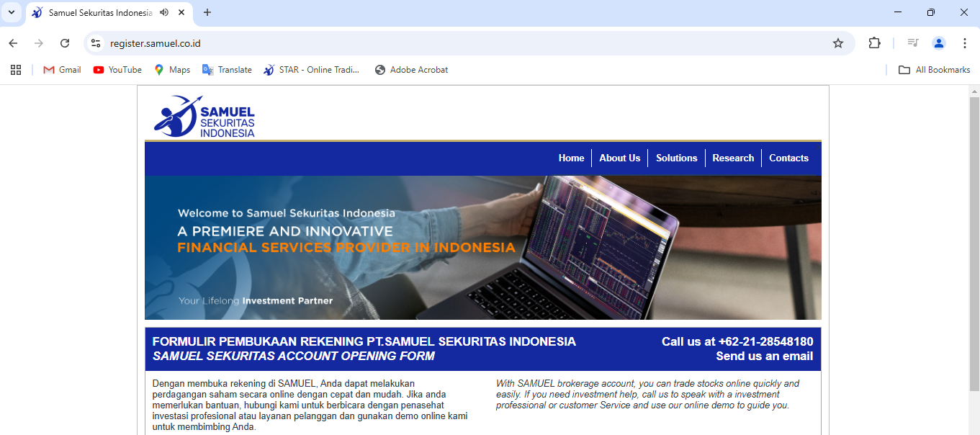Open the STAR - Online Trading bookmark
980x435 pixels.
pyautogui.click(x=312, y=70)
